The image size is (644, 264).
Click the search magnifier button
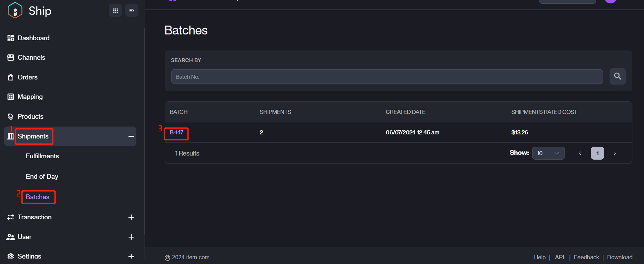(617, 76)
